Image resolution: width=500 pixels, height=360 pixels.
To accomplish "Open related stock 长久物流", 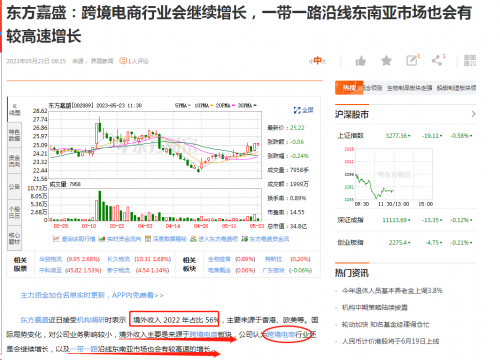I will click(x=119, y=259).
